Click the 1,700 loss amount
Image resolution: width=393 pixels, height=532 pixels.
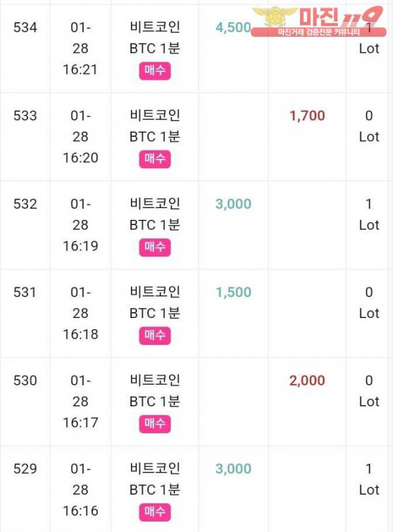pyautogui.click(x=307, y=116)
